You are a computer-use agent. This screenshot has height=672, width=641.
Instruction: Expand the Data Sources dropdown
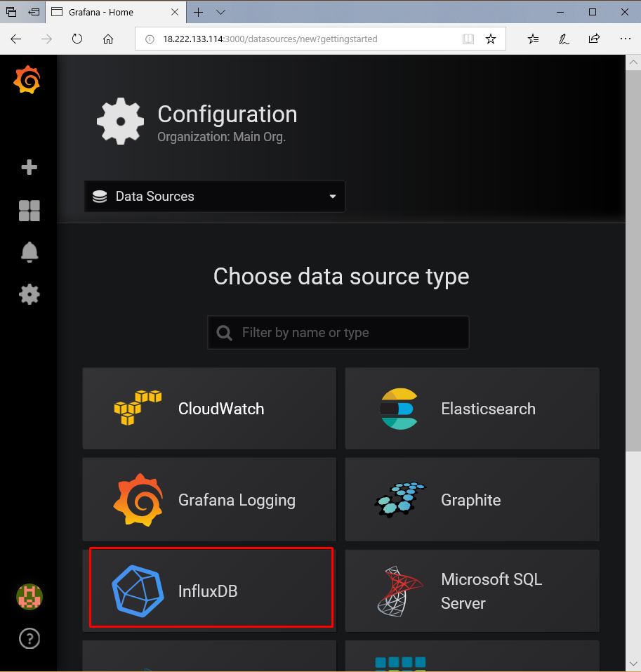pos(215,197)
